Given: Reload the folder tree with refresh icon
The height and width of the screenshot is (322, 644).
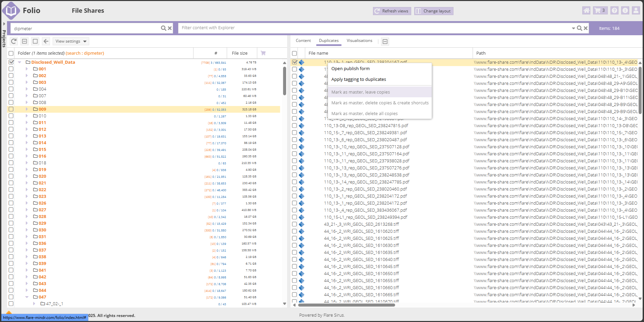Looking at the screenshot, I should (x=14, y=41).
